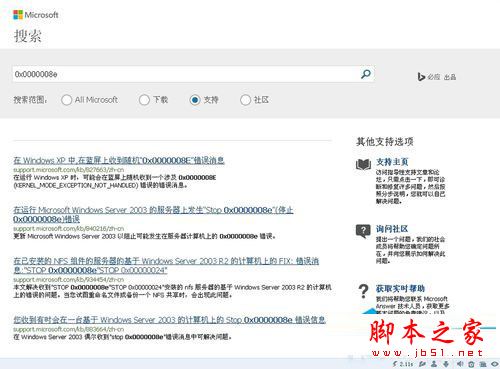Image resolution: width=500 pixels, height=369 pixels.
Task: Click the pen-shaped icon in the status bar
Action: tap(422, 364)
